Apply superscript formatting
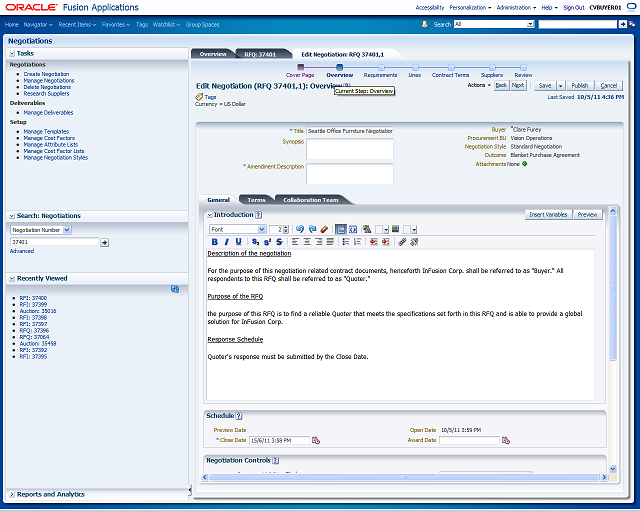The width and height of the screenshot is (640, 512). [267, 242]
